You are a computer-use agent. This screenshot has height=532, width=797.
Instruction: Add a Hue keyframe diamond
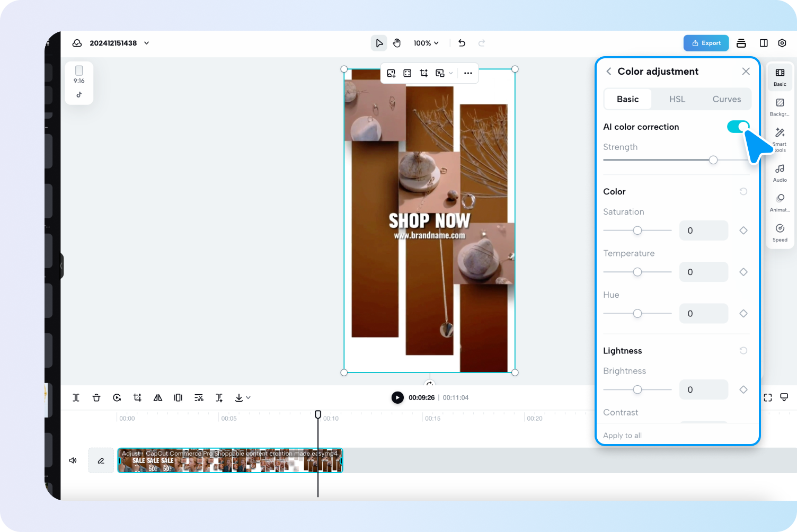743,313
